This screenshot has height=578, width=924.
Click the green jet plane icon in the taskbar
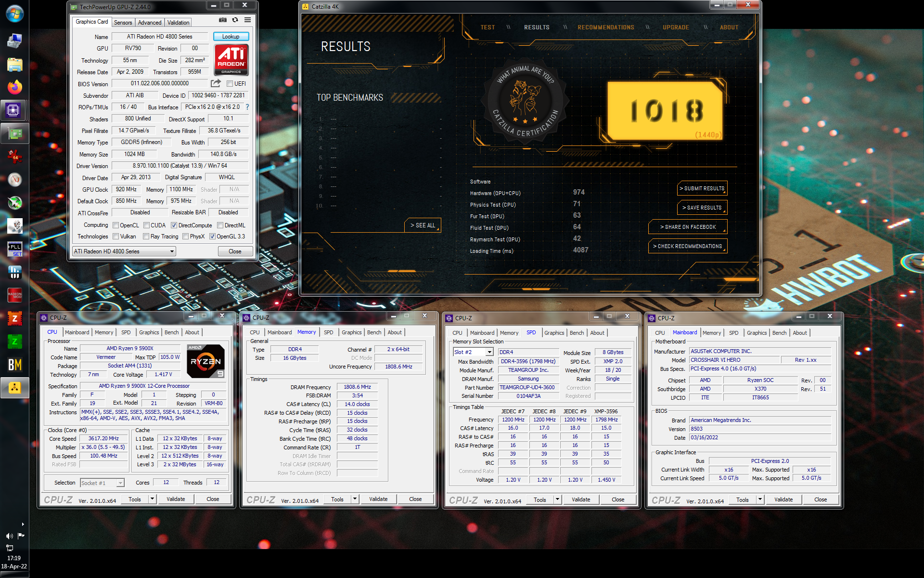(x=15, y=203)
